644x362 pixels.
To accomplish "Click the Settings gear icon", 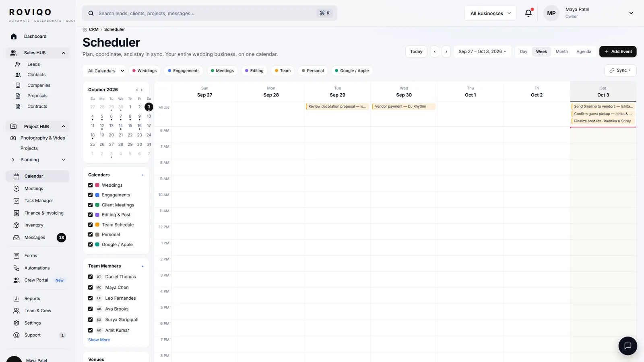I will [17, 323].
